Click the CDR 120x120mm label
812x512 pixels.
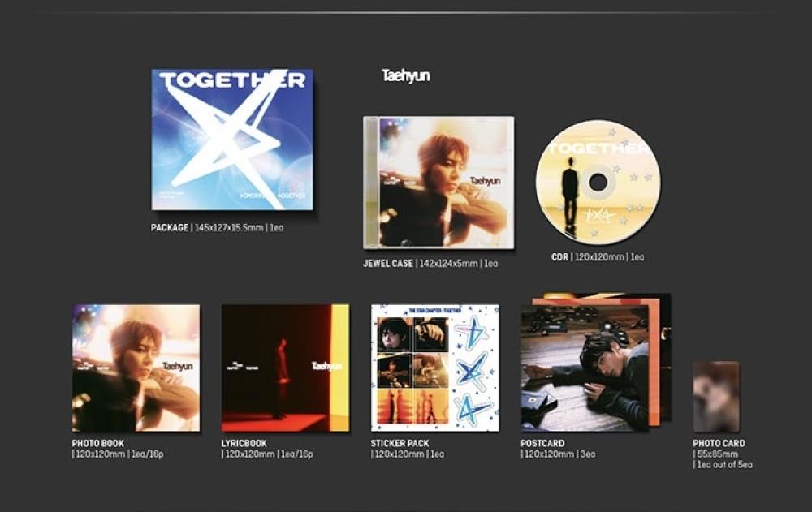pyautogui.click(x=598, y=256)
